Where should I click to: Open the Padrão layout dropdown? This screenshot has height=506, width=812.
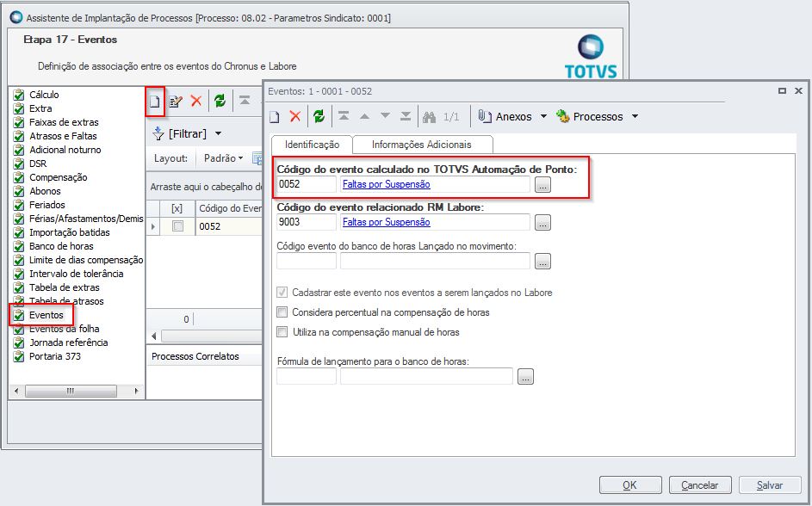tap(223, 157)
